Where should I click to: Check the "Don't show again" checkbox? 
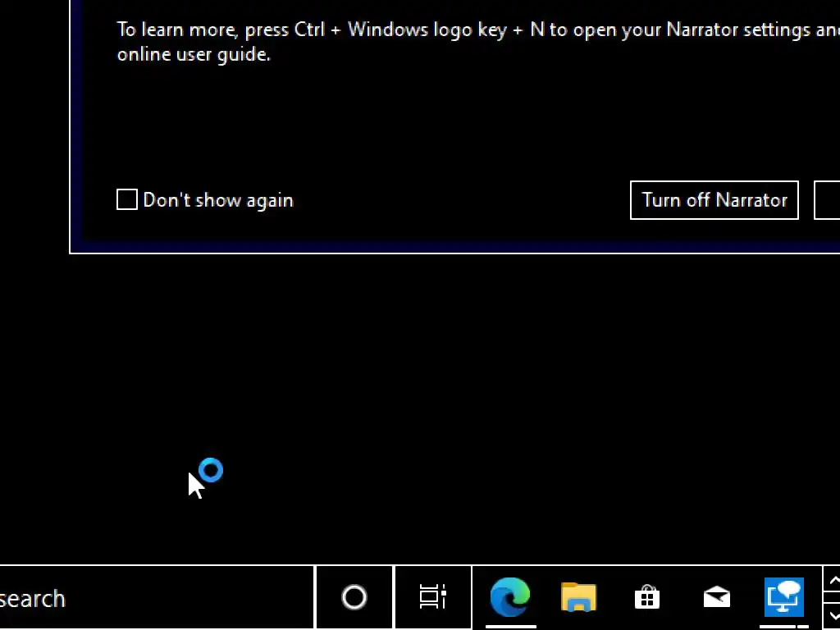127,200
